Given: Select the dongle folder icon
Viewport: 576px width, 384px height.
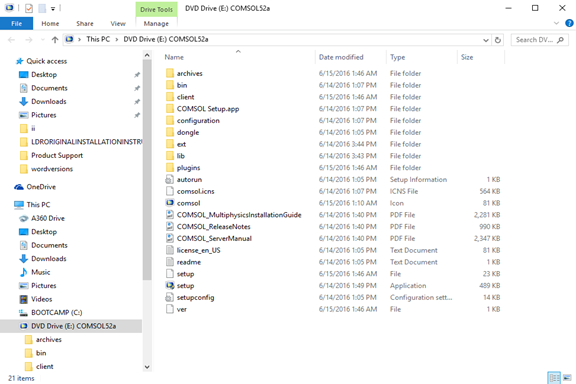Looking at the screenshot, I should click(x=170, y=132).
